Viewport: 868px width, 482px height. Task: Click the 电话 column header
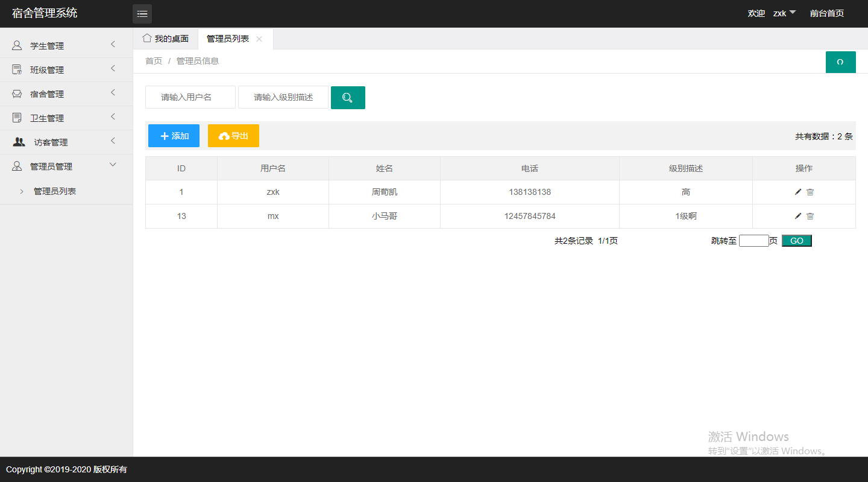(x=530, y=168)
